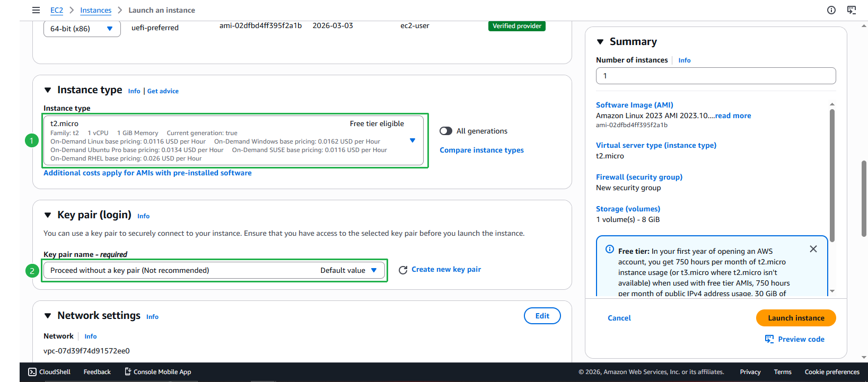Open Compare instance types link

click(x=481, y=150)
